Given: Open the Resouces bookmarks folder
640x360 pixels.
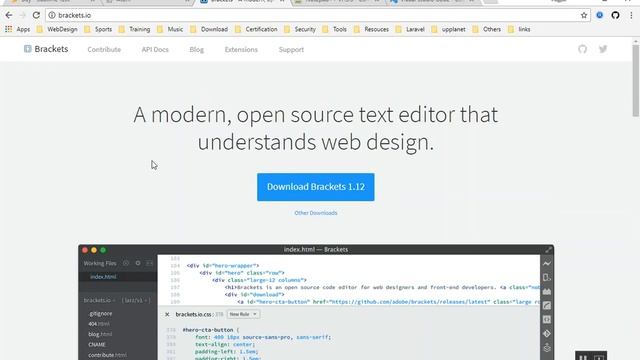Looking at the screenshot, I should click(371, 29).
